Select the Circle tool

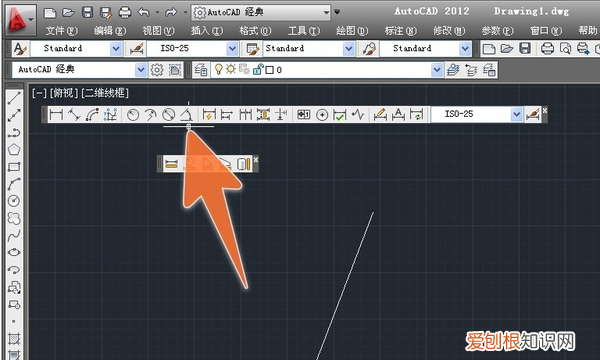coord(14,201)
